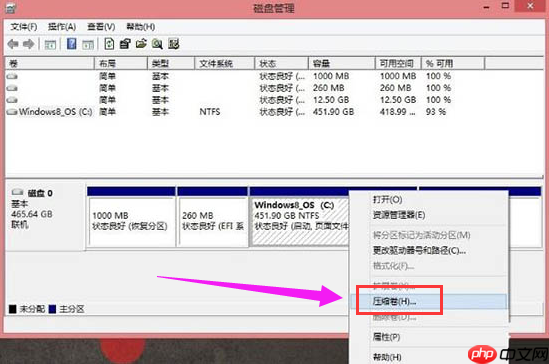Screen dimensions: 549x364
Task: Sort by the 文件系统 column header
Action: 224,63
